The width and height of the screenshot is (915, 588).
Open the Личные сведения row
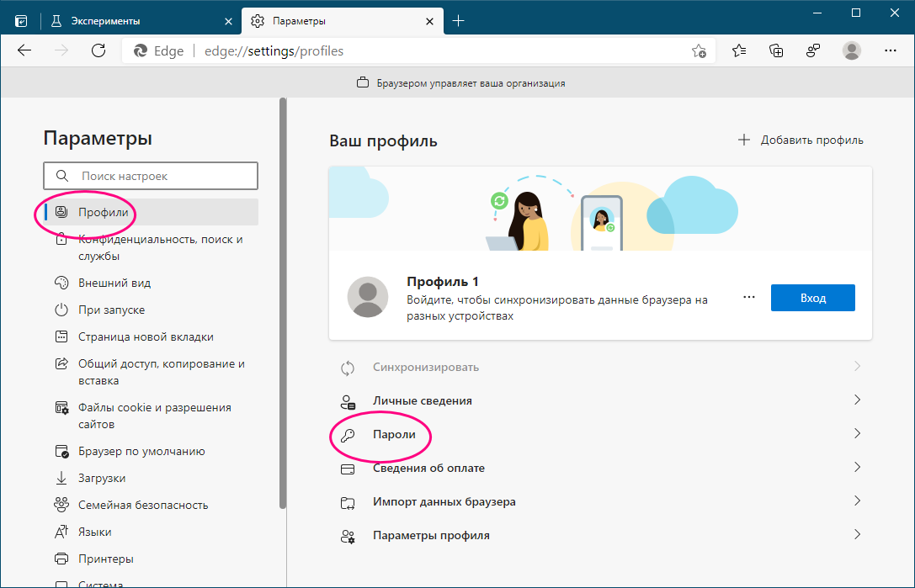(x=600, y=400)
